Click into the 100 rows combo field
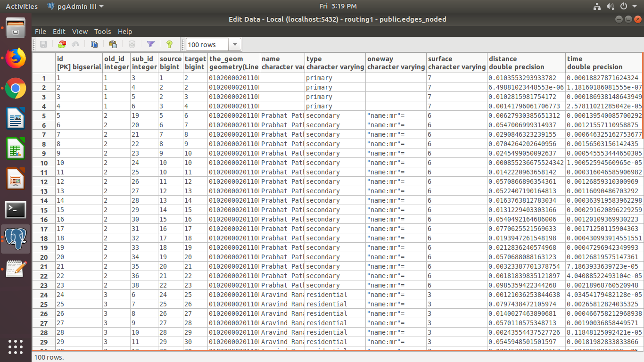Viewport: 644px width, 362px height. point(207,45)
